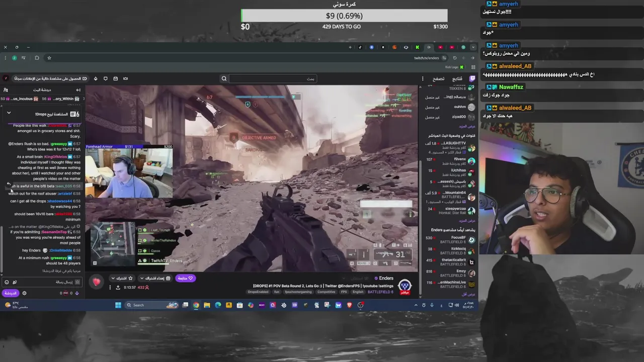The height and width of the screenshot is (362, 644).
Task: Click the Follow (متابعة) button
Action: 186,278
